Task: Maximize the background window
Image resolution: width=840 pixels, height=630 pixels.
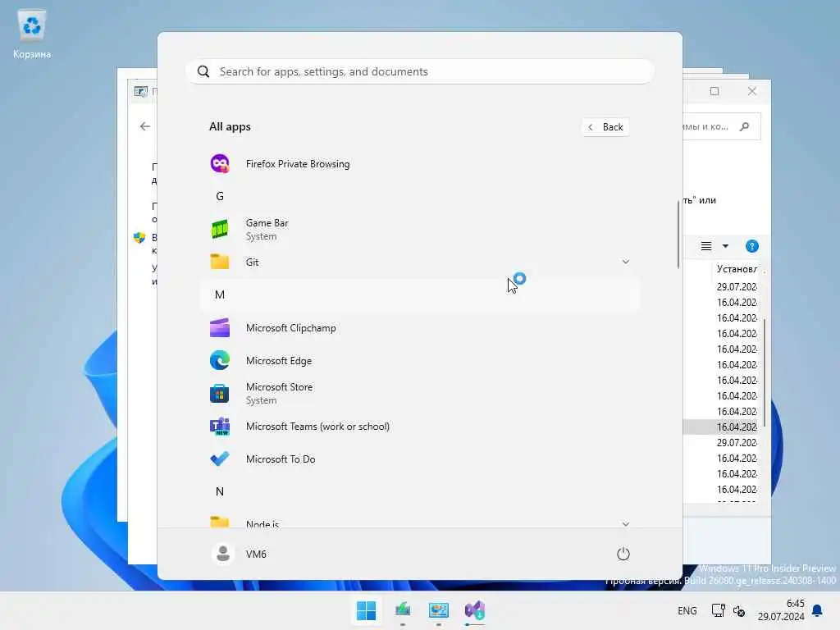Action: click(714, 91)
